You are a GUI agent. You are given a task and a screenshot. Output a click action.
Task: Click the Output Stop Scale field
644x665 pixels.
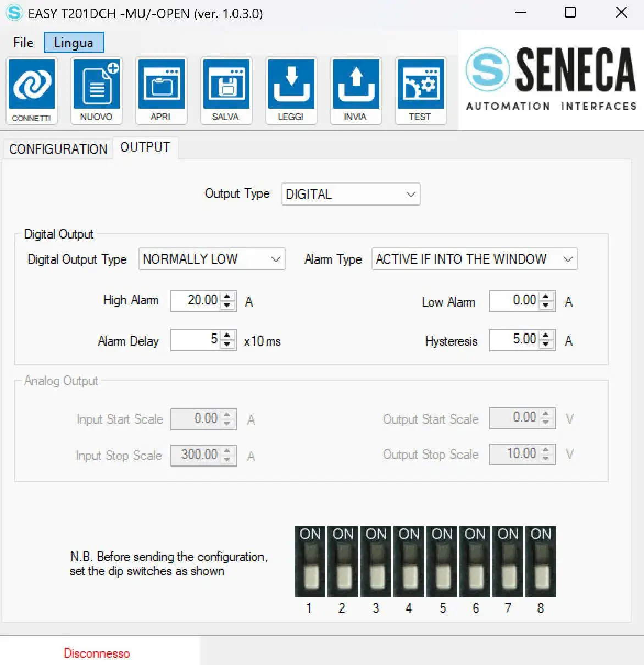click(x=522, y=454)
